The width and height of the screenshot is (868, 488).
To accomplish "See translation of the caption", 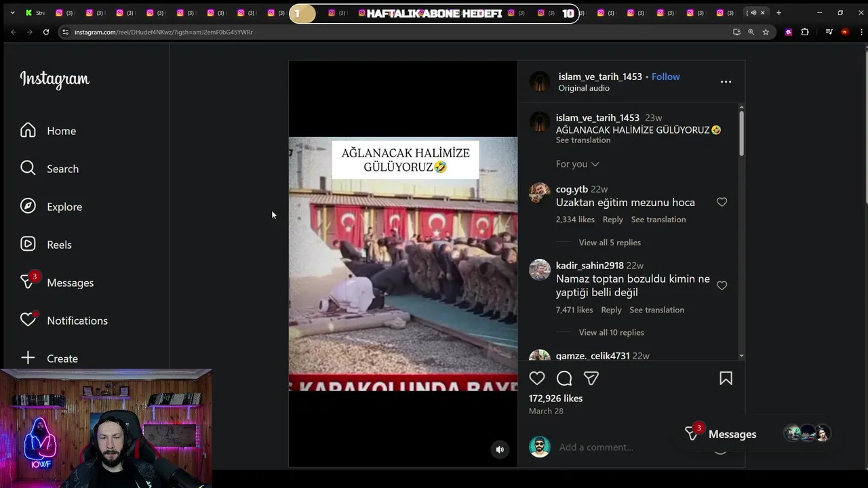I will [x=583, y=140].
